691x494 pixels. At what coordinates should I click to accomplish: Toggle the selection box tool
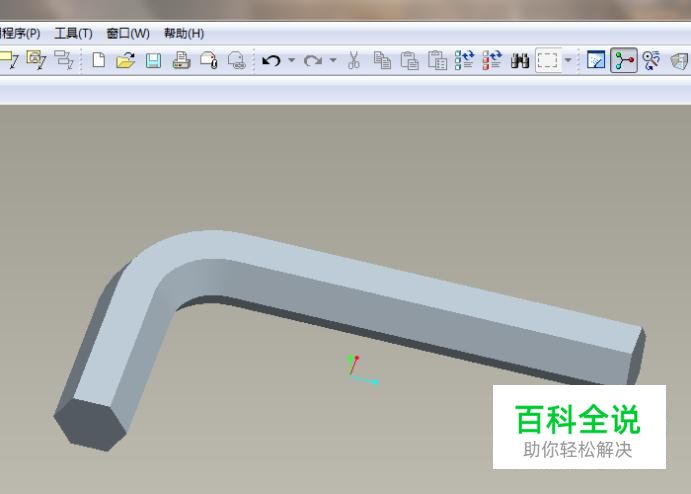click(547, 61)
